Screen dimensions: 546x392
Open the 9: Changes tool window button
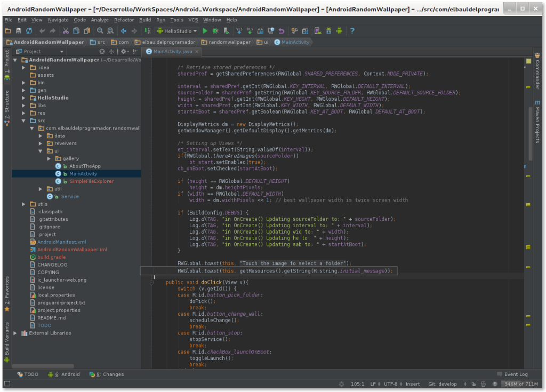[107, 374]
